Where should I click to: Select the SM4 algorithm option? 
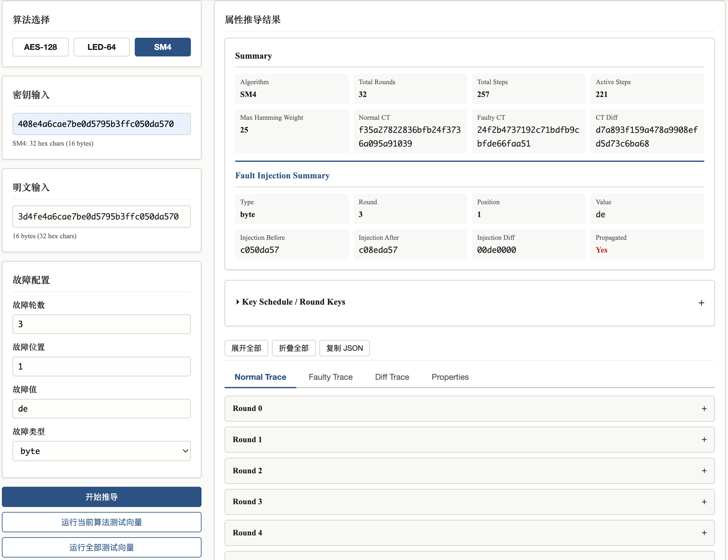[162, 47]
